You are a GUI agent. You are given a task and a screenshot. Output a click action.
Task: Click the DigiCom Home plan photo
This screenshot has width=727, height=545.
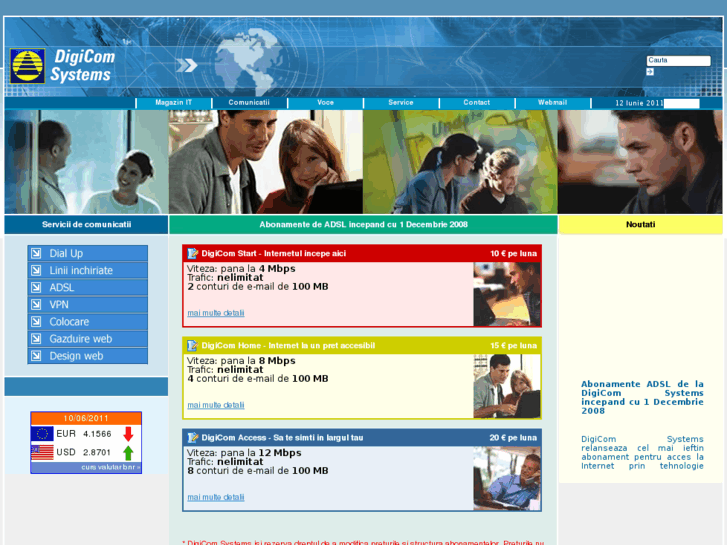pos(507,386)
